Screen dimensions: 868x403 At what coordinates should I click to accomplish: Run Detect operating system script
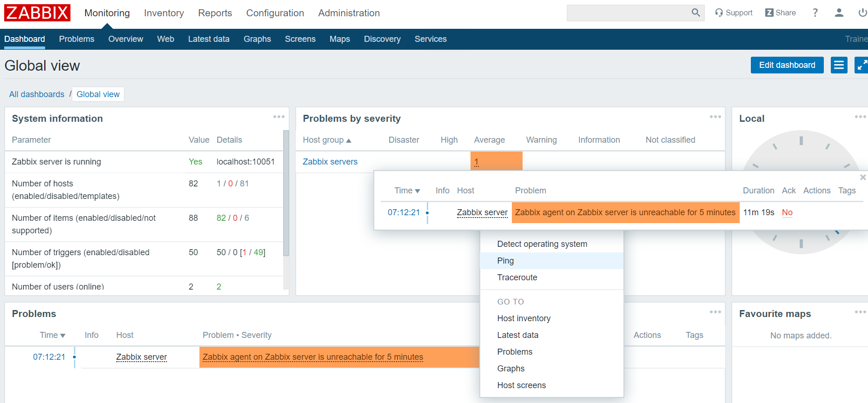pyautogui.click(x=551, y=244)
